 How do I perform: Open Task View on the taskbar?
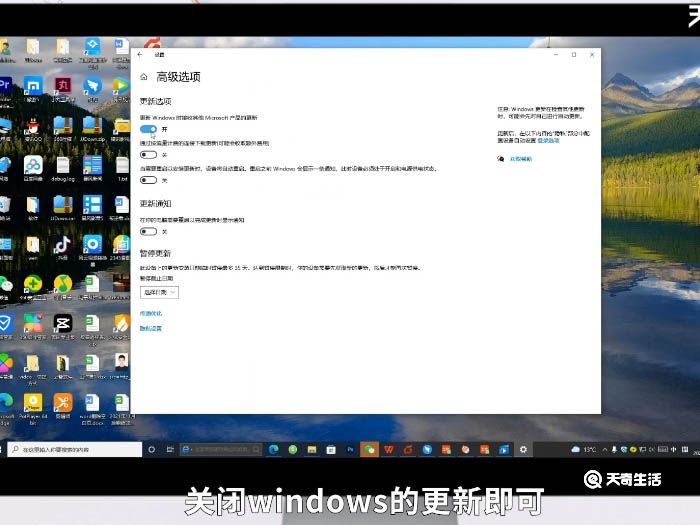[x=170, y=450]
